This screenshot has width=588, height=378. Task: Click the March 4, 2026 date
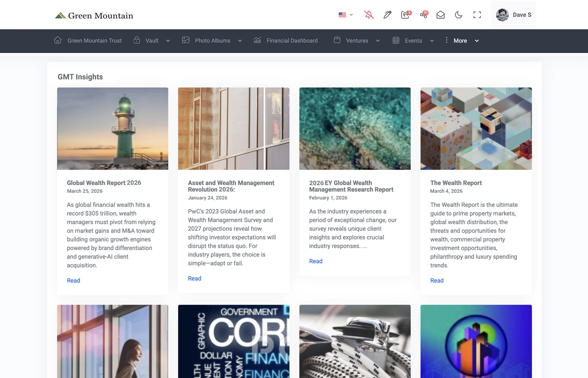pos(446,191)
